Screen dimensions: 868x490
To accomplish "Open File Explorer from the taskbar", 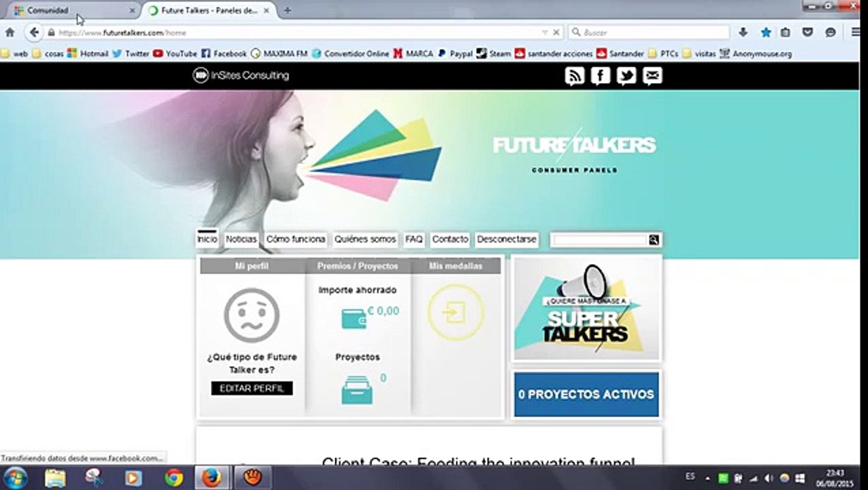I will coord(55,478).
